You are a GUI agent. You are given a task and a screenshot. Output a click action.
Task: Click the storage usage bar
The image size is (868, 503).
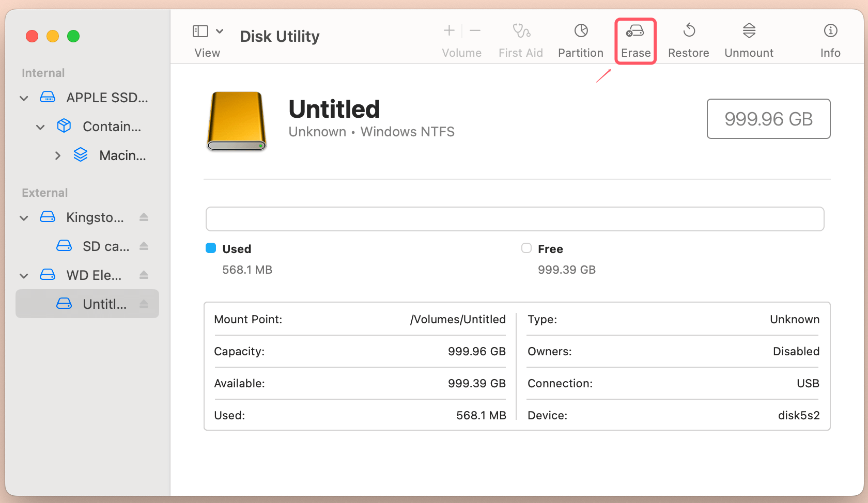(x=515, y=218)
